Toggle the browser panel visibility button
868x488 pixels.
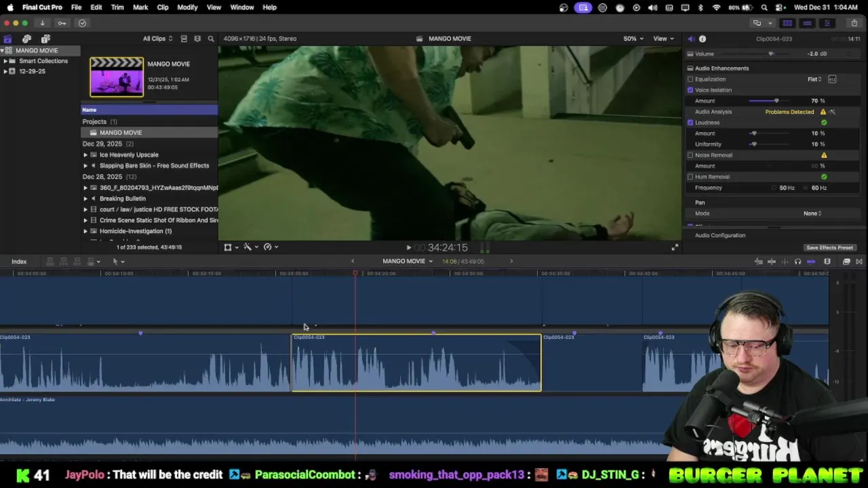coord(787,23)
